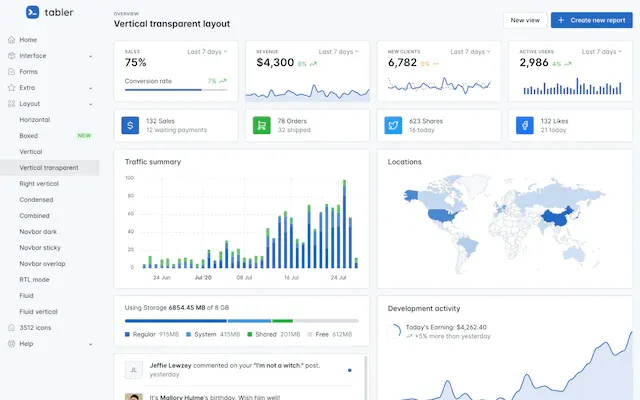
Task: Click the unread blue dot on Jeffie's notification
Action: tap(349, 370)
